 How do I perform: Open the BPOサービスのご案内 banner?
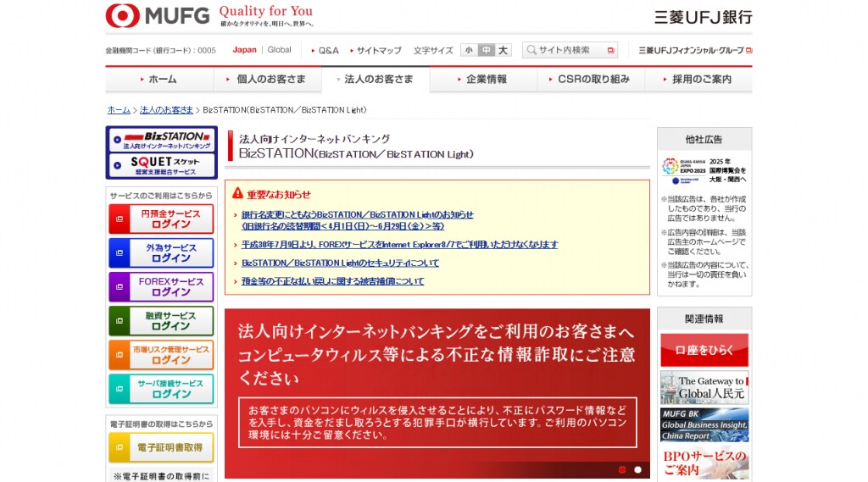point(704,463)
